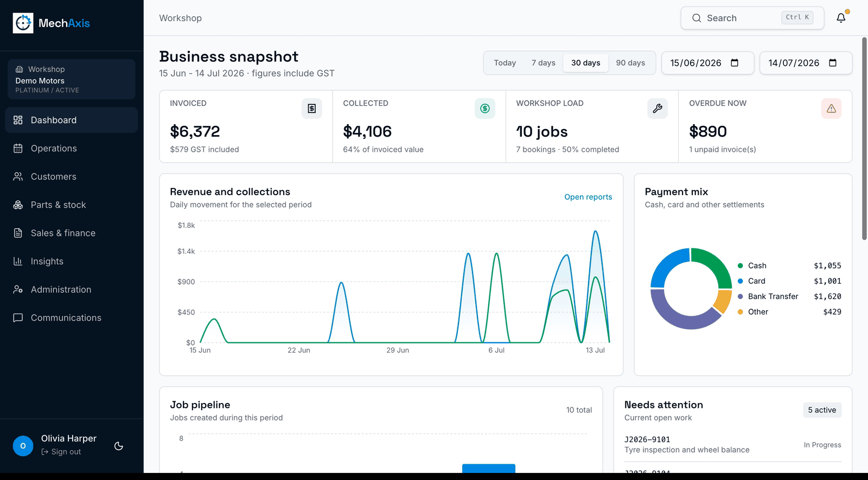Click the 5 active badge
Image resolution: width=868 pixels, height=480 pixels.
tap(822, 410)
